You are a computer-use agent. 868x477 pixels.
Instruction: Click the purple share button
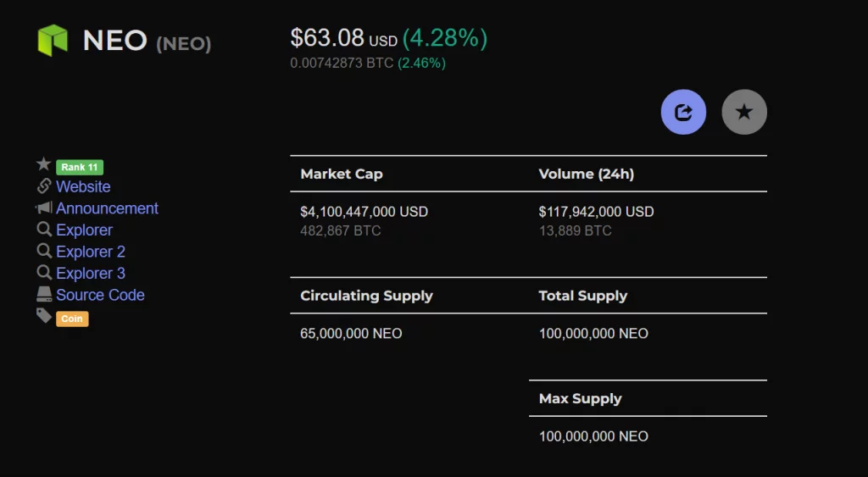[683, 113]
